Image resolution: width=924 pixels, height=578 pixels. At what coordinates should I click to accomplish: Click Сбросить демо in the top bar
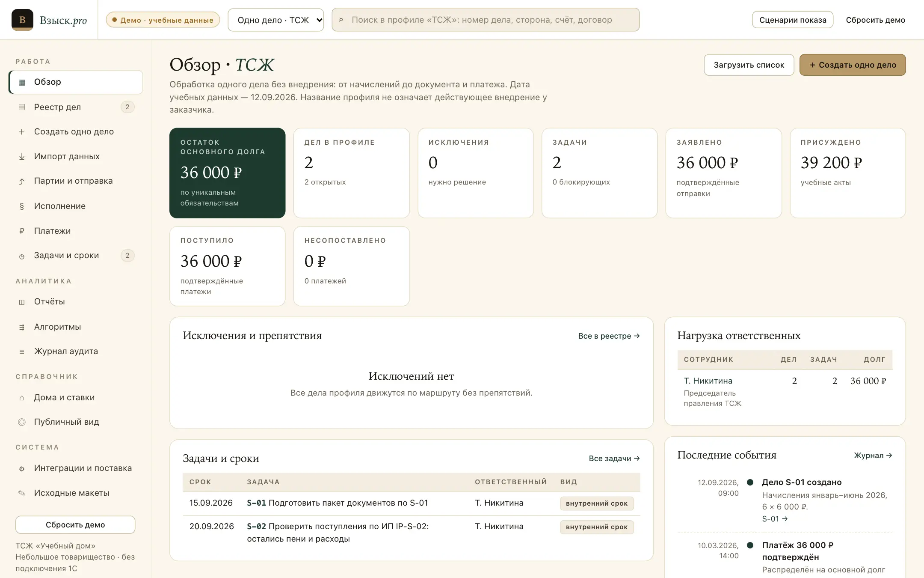click(x=875, y=20)
